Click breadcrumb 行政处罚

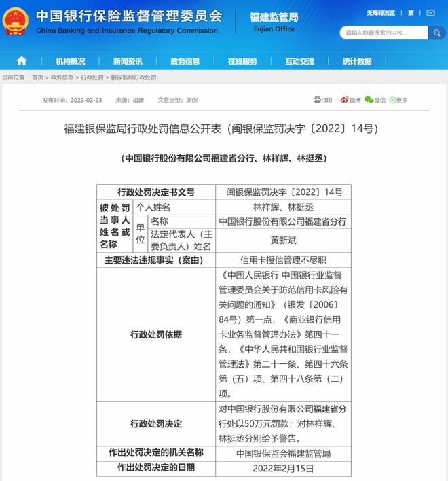click(92, 77)
